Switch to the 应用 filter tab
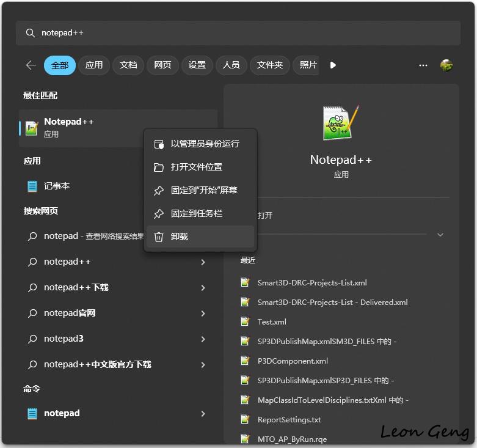The width and height of the screenshot is (477, 448). [94, 65]
